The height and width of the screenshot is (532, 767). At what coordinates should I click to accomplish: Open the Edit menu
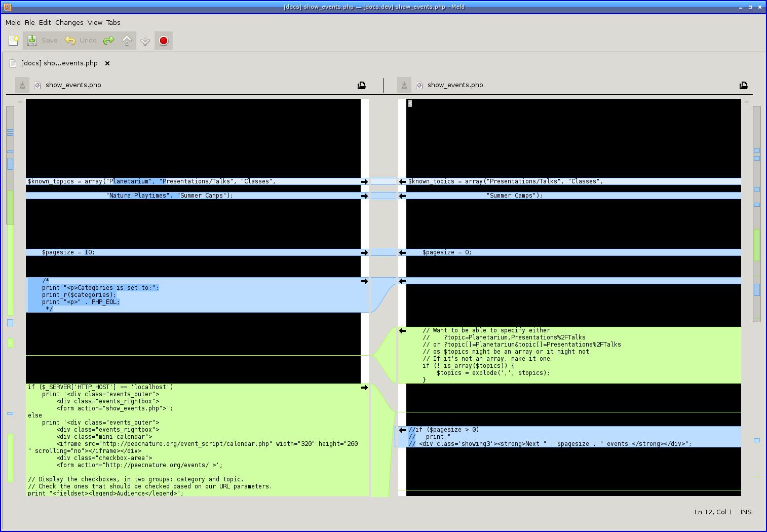pos(45,22)
